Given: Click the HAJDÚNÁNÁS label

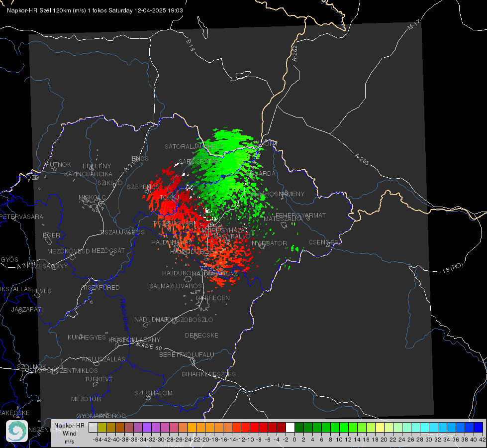Looking at the screenshot, I should (x=172, y=242).
